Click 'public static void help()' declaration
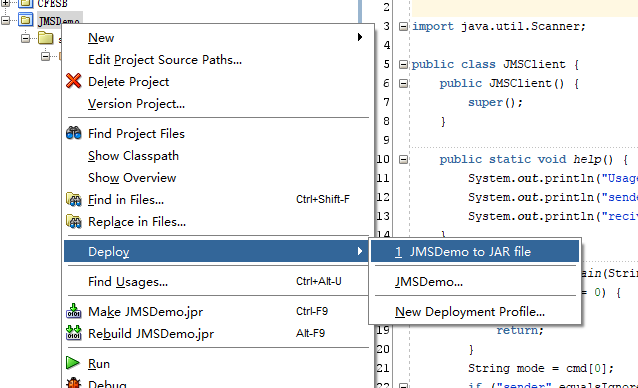This screenshot has width=638, height=388. (526, 159)
